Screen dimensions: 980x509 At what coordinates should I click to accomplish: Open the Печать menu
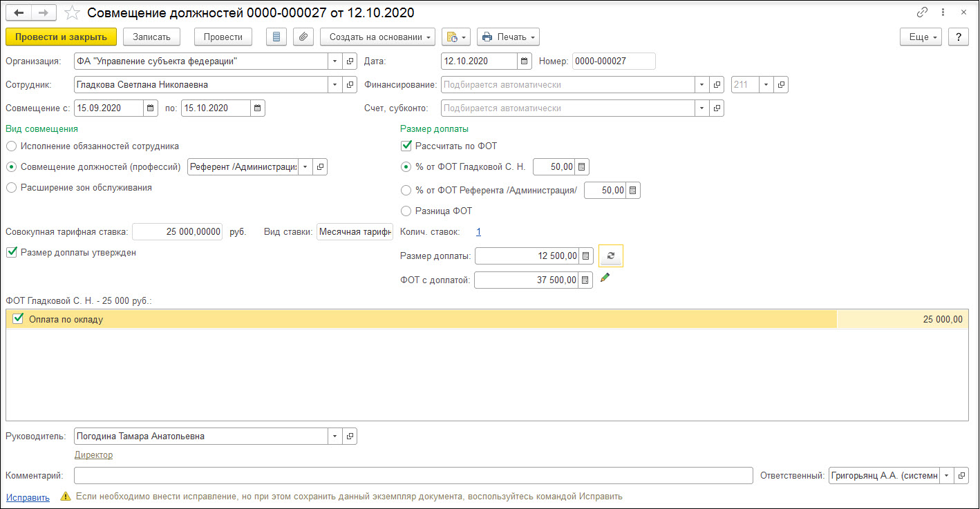point(508,37)
